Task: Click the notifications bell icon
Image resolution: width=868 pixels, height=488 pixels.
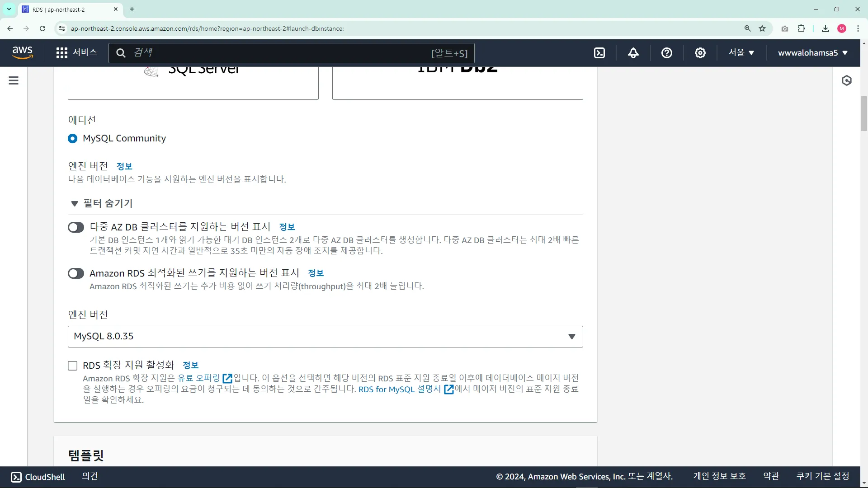Action: point(633,53)
